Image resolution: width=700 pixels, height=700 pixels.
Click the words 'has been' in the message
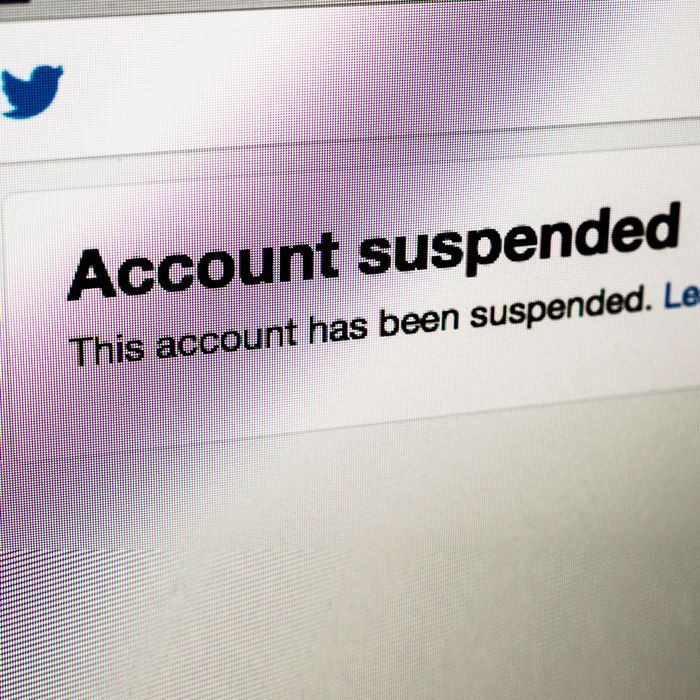point(384,322)
